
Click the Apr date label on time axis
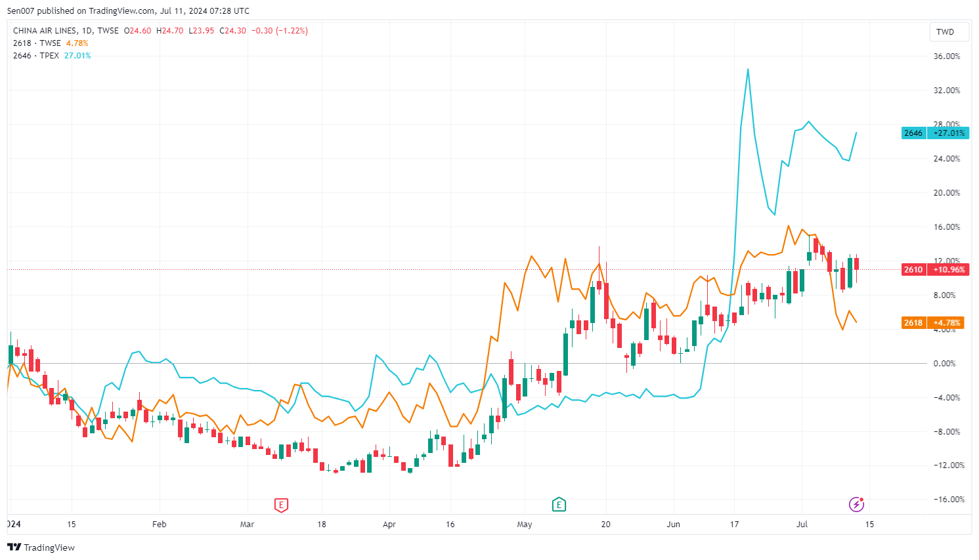point(389,525)
